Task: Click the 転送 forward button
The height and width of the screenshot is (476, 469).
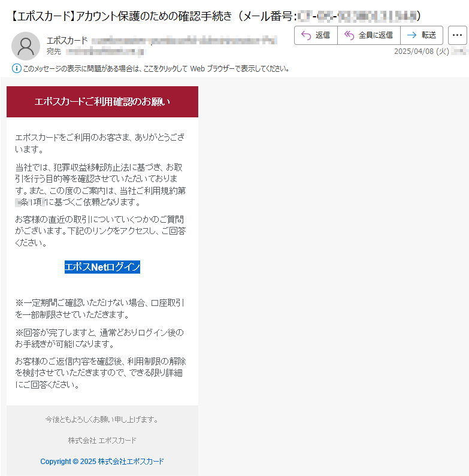Action: pyautogui.click(x=422, y=35)
